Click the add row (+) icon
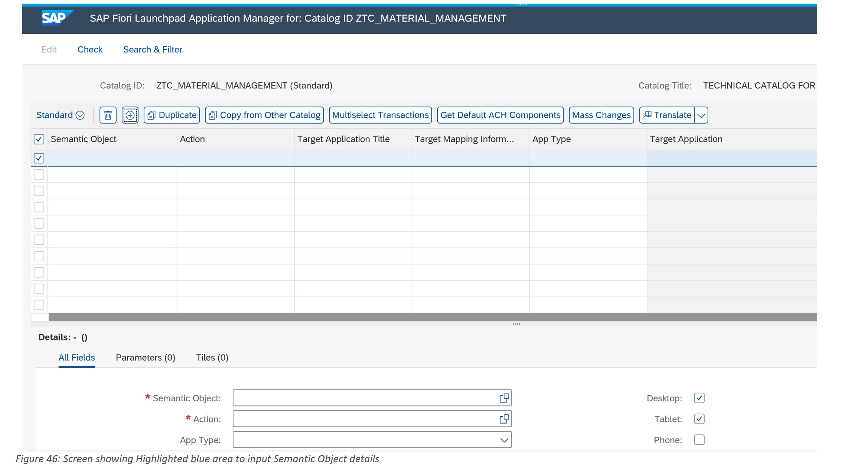 tap(130, 115)
